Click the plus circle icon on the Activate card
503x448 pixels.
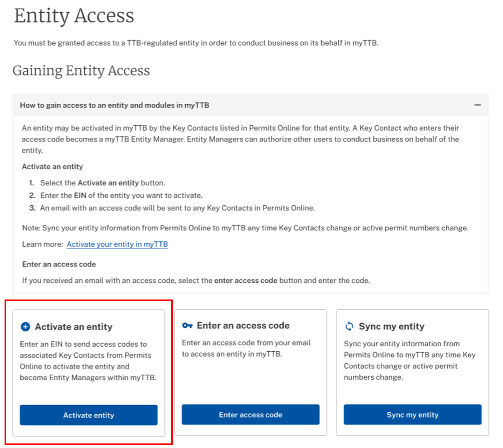click(26, 327)
